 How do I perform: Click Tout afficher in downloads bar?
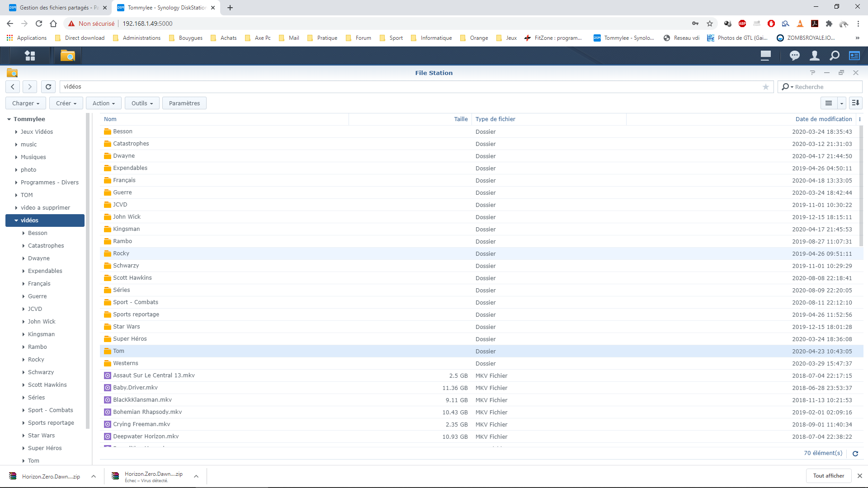(828, 476)
